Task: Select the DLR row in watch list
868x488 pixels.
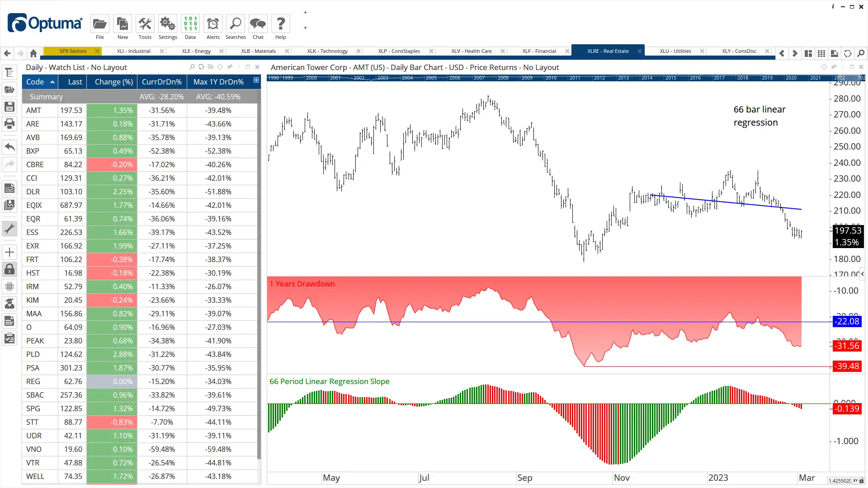Action: click(140, 192)
